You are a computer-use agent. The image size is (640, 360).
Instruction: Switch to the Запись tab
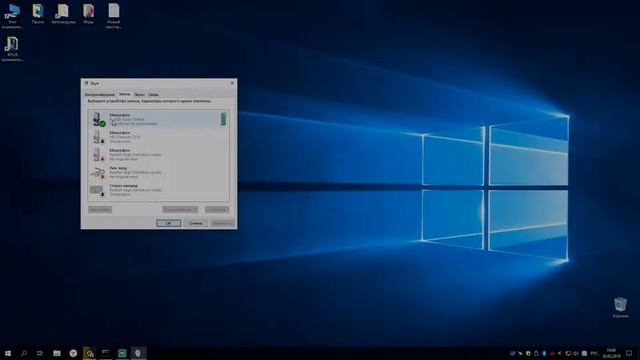(124, 94)
